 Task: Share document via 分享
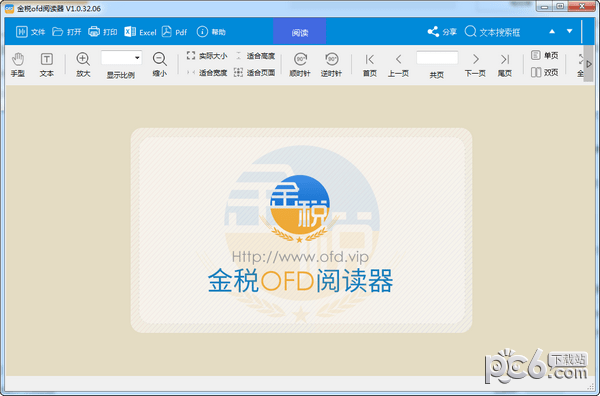pos(442,32)
